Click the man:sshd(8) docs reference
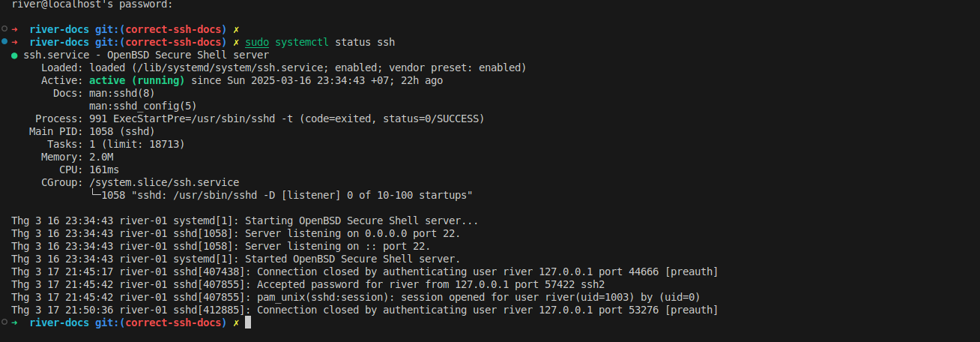Image resolution: width=980 pixels, height=342 pixels. pyautogui.click(x=121, y=93)
